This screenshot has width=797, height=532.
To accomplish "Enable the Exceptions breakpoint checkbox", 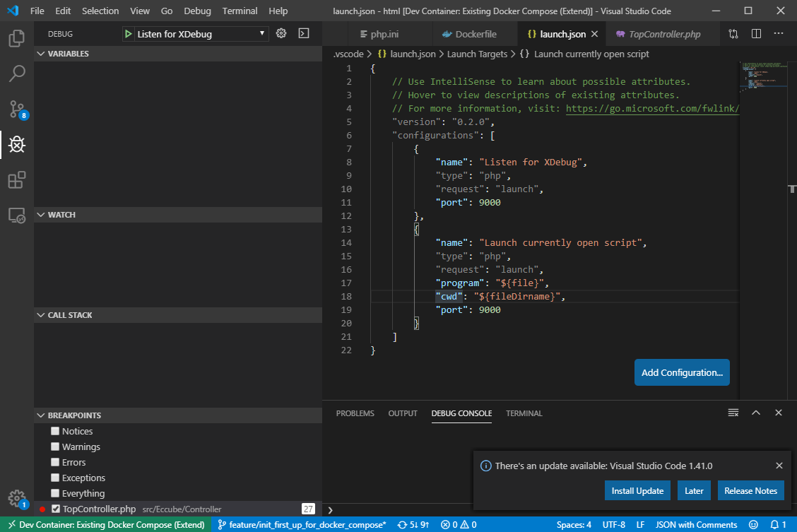I will coord(55,478).
